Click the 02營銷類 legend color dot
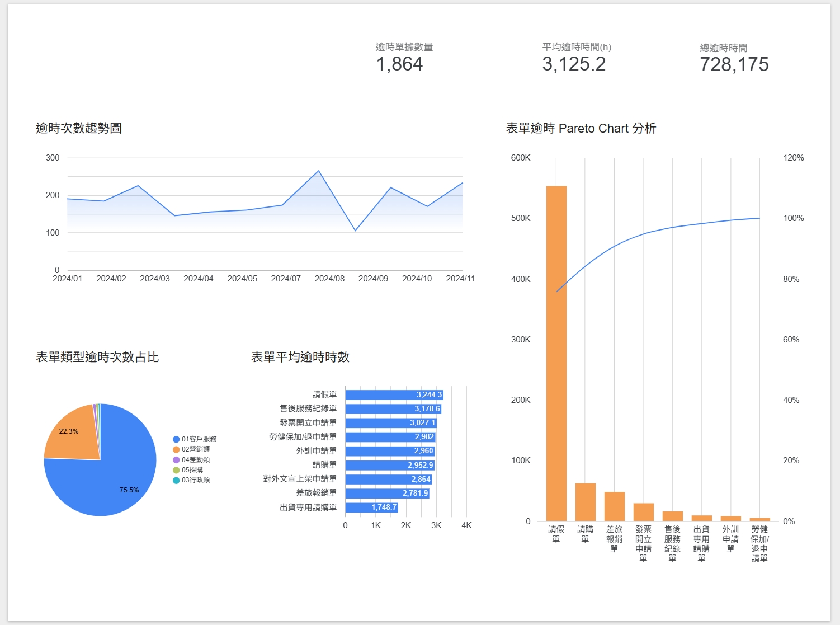 [x=176, y=449]
